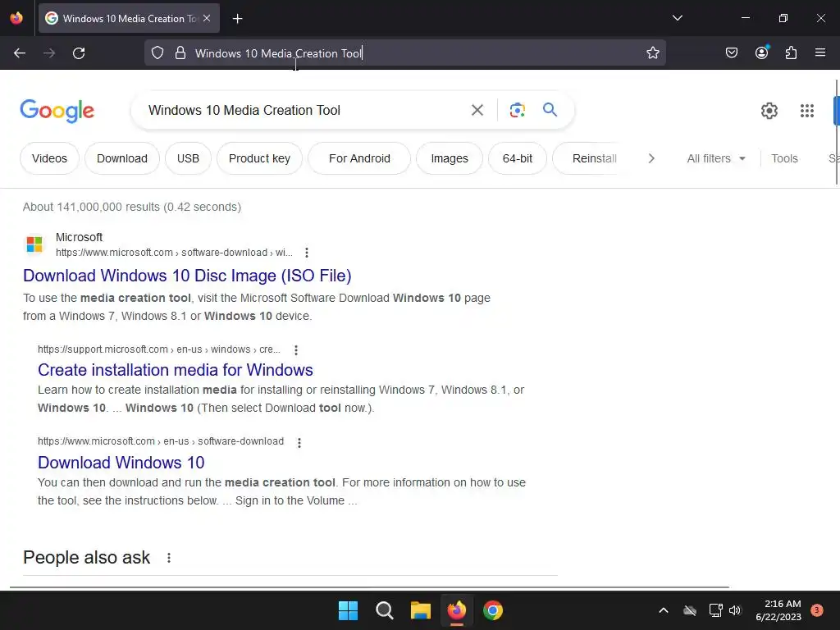Screen dimensions: 840x630
Task: View site security padlock info
Action: coord(180,53)
